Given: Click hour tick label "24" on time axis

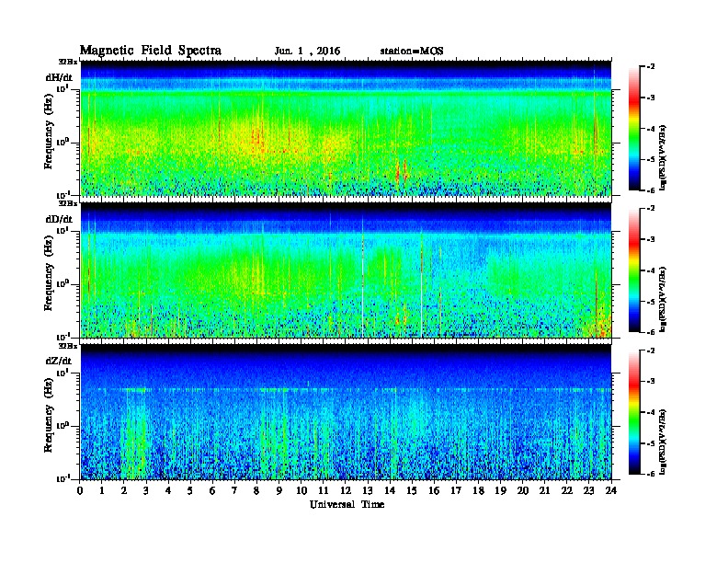Looking at the screenshot, I should [611, 490].
